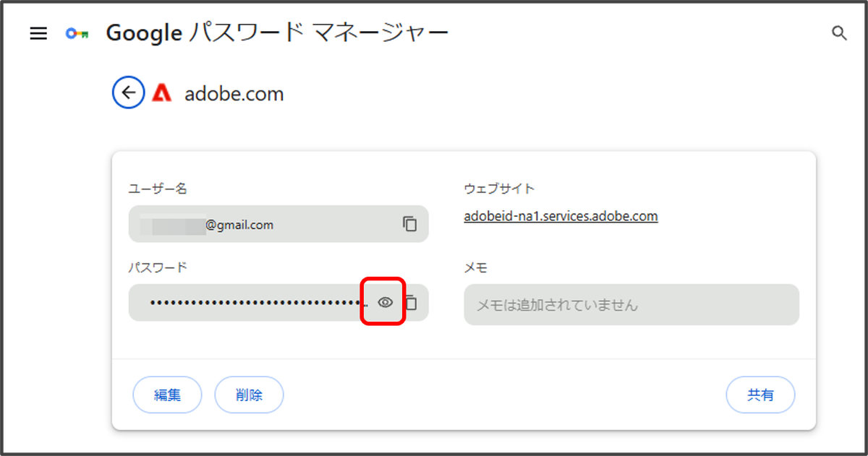
Task: Open the search magnifier icon
Action: [x=839, y=33]
